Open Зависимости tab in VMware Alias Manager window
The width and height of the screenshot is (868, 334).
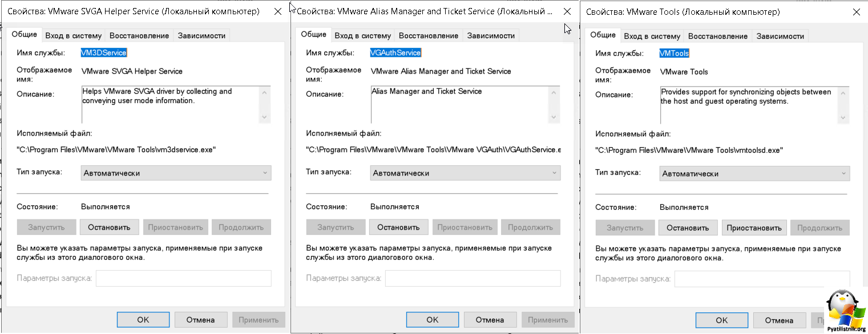click(491, 35)
